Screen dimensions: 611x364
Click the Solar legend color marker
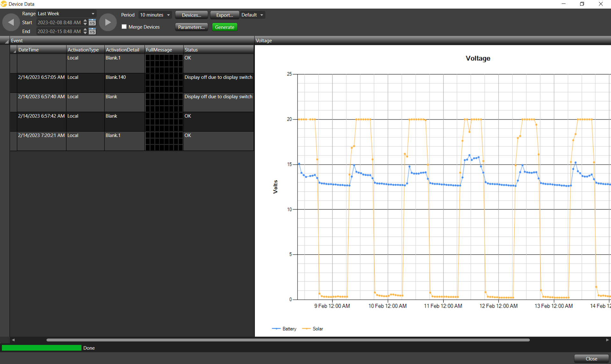[306, 329]
